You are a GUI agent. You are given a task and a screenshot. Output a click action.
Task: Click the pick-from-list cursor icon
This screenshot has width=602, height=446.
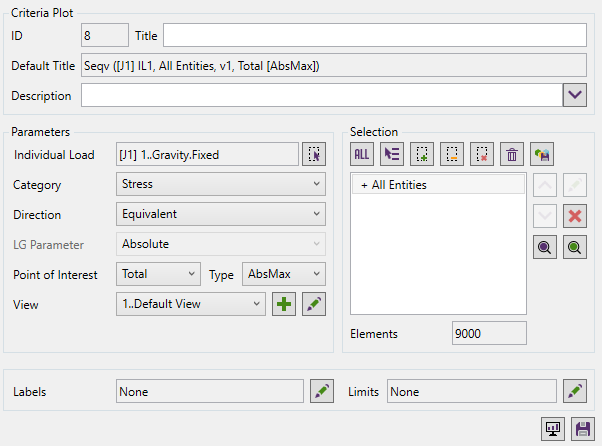[x=391, y=154]
